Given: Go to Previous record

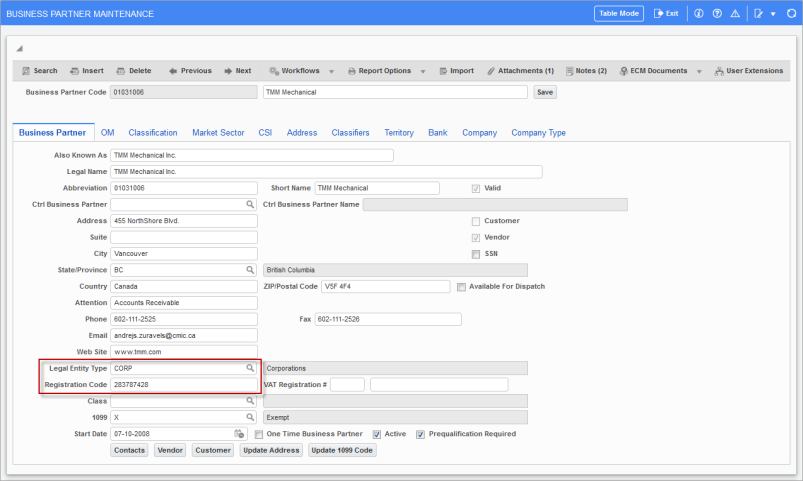Looking at the screenshot, I should 190,71.
